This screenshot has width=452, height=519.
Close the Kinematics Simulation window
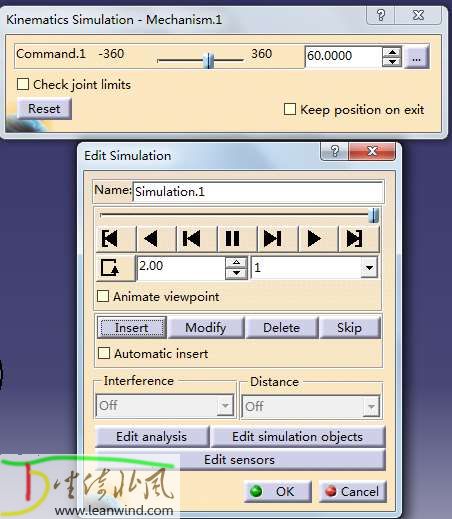point(418,15)
